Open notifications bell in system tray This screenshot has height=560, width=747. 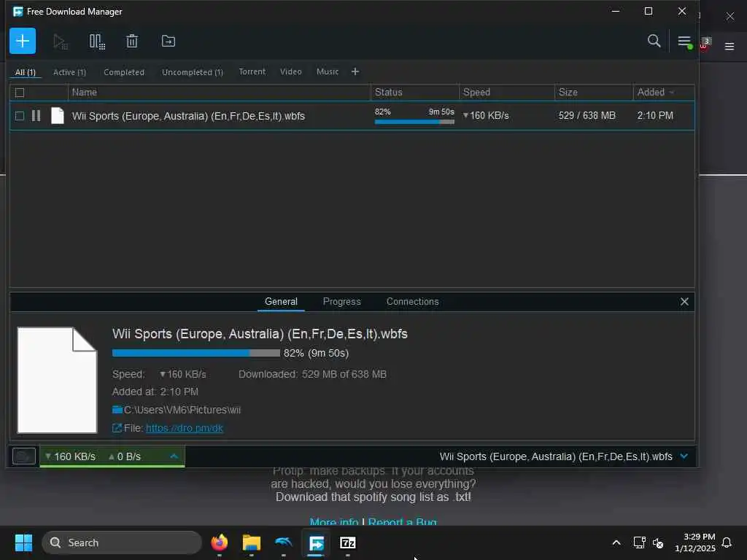tap(727, 542)
